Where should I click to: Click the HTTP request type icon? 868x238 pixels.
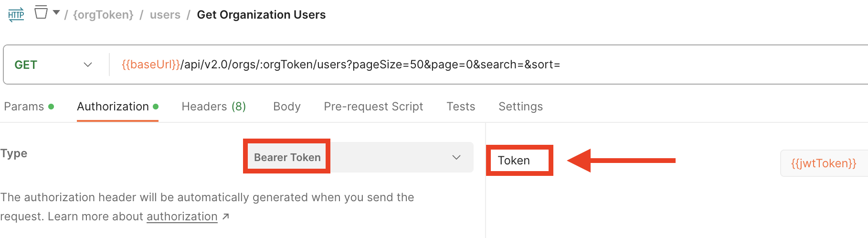click(16, 15)
